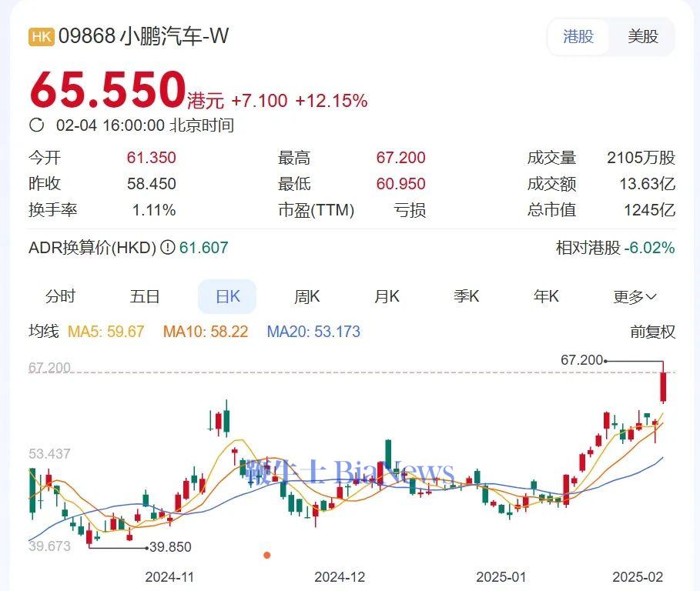
Task: Select the 季K chart tab
Action: (x=466, y=296)
